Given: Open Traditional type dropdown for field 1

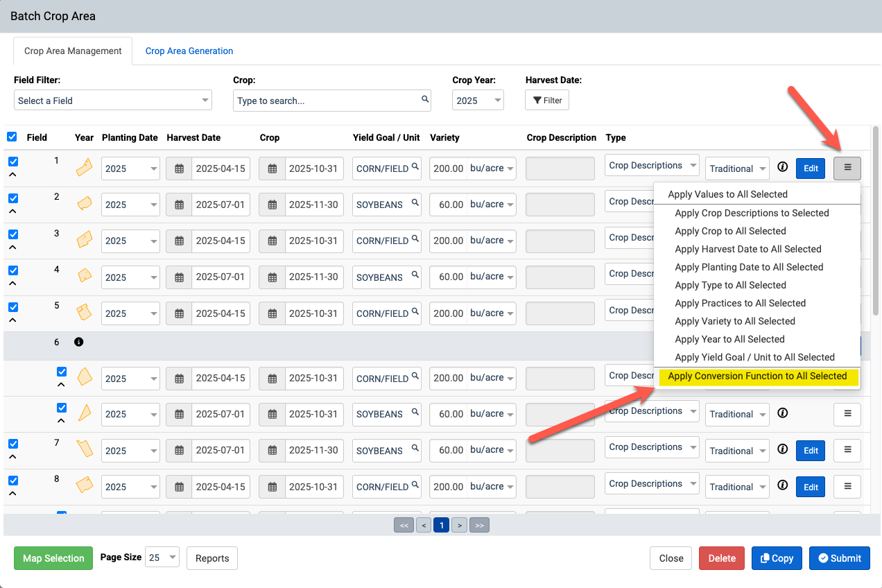Looking at the screenshot, I should click(x=738, y=168).
